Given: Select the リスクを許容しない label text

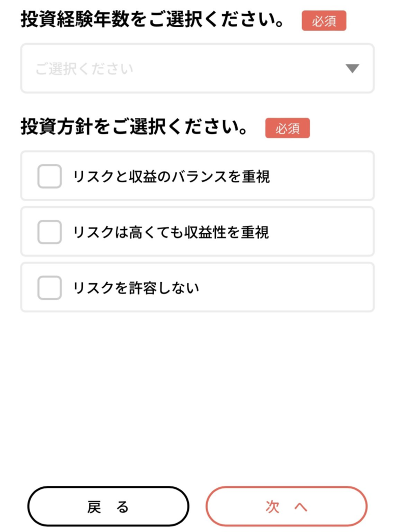Looking at the screenshot, I should click(137, 288).
